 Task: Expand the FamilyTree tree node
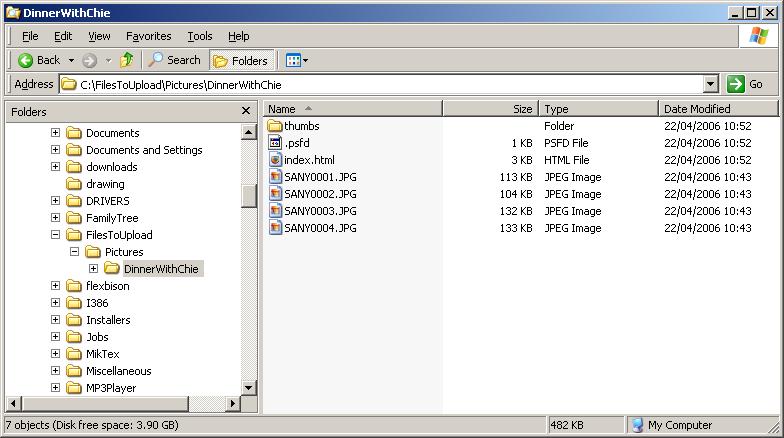(56, 218)
